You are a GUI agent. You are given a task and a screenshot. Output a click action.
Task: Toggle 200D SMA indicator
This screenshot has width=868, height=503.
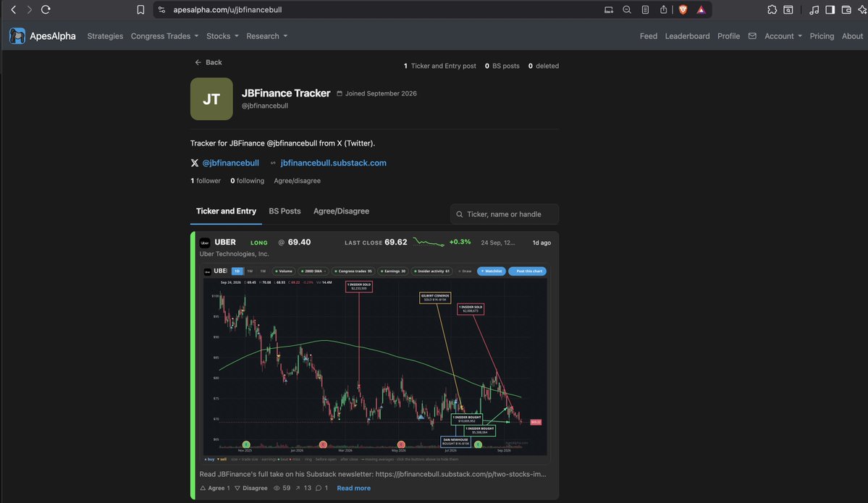313,271
